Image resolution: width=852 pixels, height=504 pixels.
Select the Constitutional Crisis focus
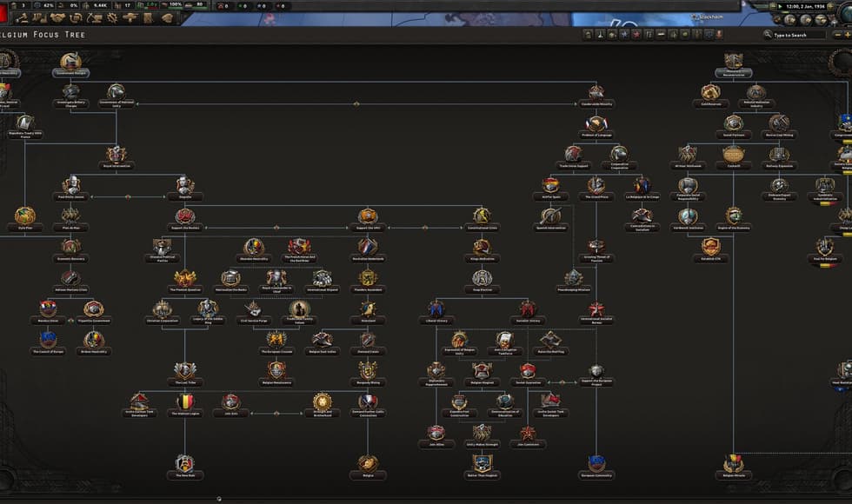click(x=482, y=219)
